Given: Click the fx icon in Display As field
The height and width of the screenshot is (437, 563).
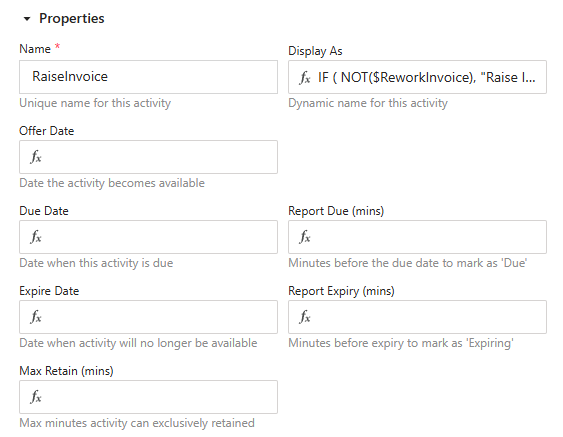Looking at the screenshot, I should (305, 78).
